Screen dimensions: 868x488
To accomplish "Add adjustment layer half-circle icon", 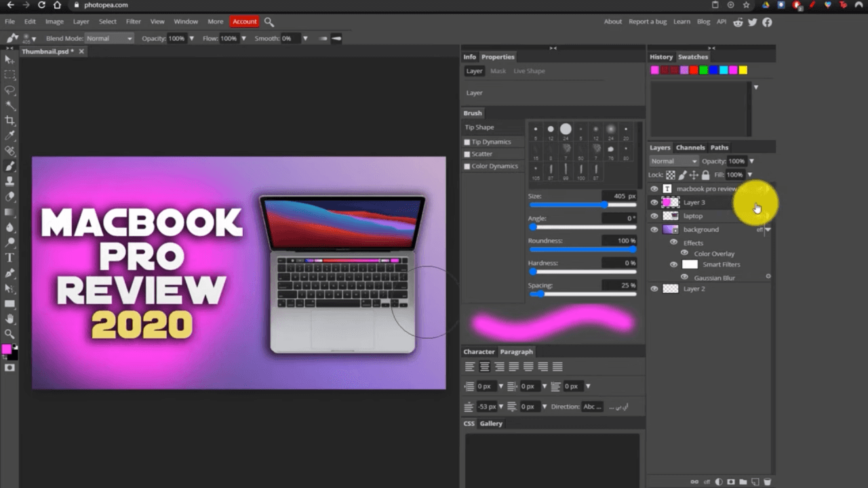I will pyautogui.click(x=719, y=482).
